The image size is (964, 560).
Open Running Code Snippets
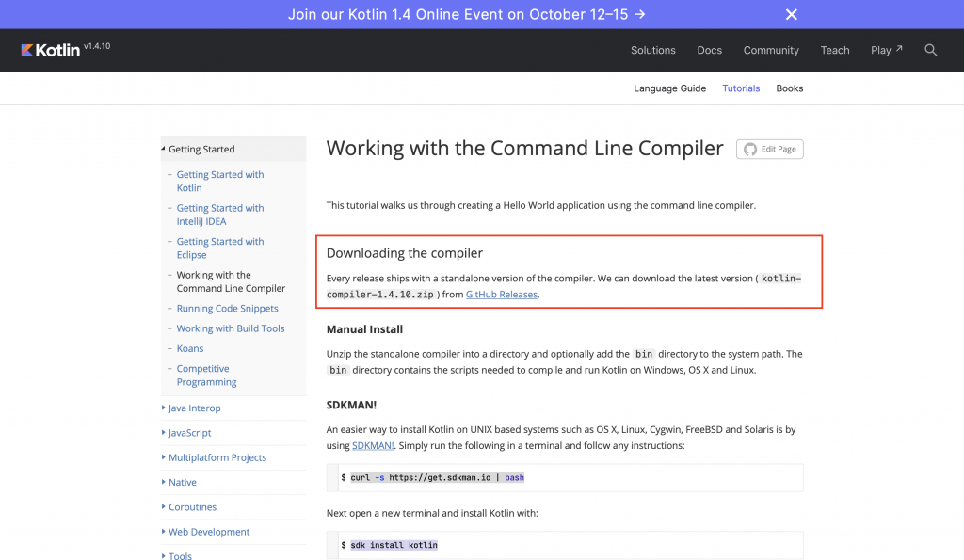[227, 309]
